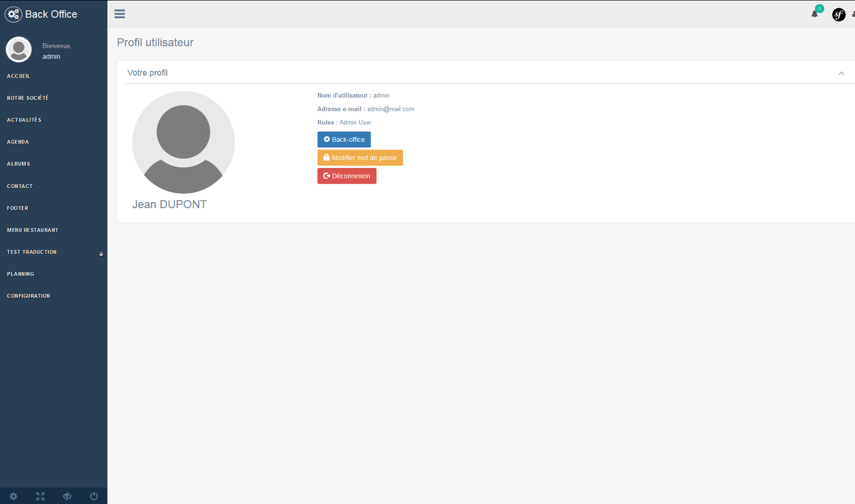Expand the Notre Société menu section
The image size is (855, 504).
point(28,98)
